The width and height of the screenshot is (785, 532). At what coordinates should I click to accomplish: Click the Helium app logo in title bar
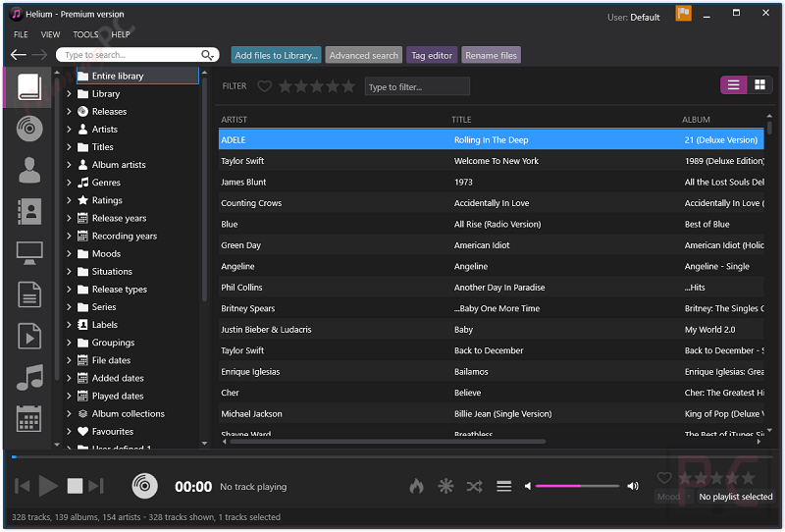[16, 14]
